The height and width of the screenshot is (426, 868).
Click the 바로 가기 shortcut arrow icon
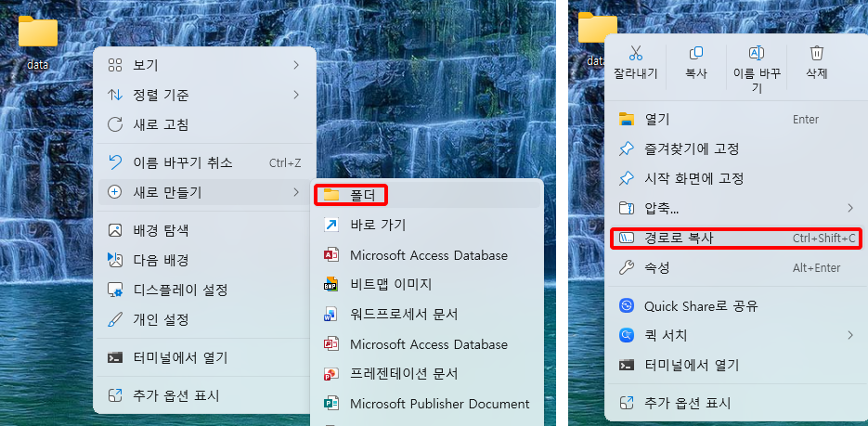331,225
